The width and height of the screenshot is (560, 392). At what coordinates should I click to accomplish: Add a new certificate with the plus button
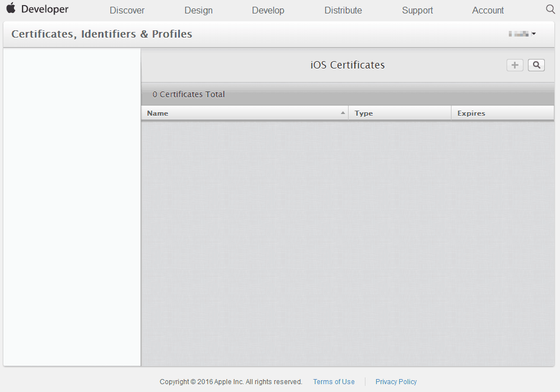tap(514, 65)
